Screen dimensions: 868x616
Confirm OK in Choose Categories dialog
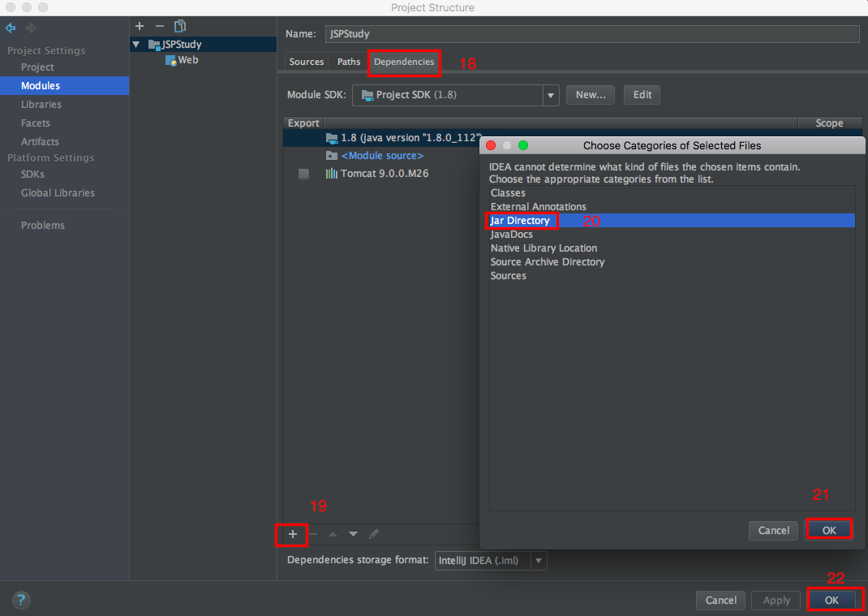[829, 530]
